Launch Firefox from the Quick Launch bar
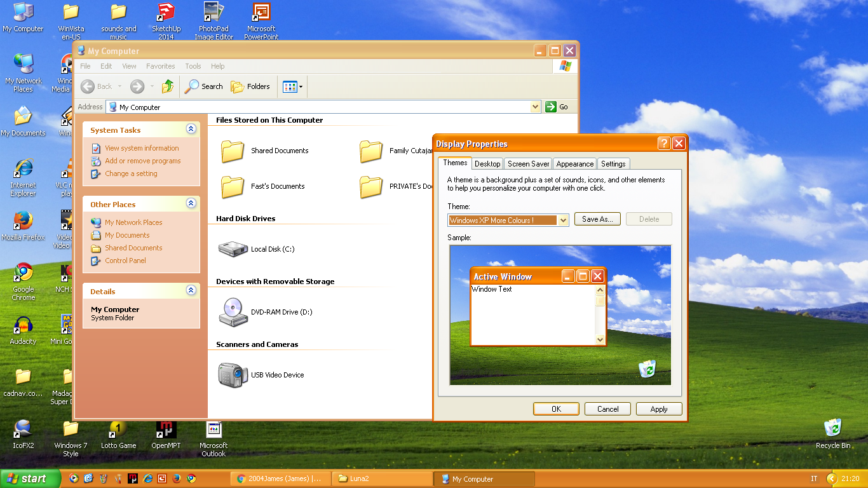This screenshot has height=488, width=868. (177, 478)
